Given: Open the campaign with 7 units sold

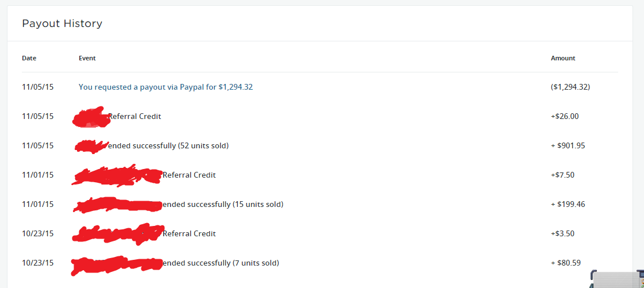Looking at the screenshot, I should (x=221, y=263).
